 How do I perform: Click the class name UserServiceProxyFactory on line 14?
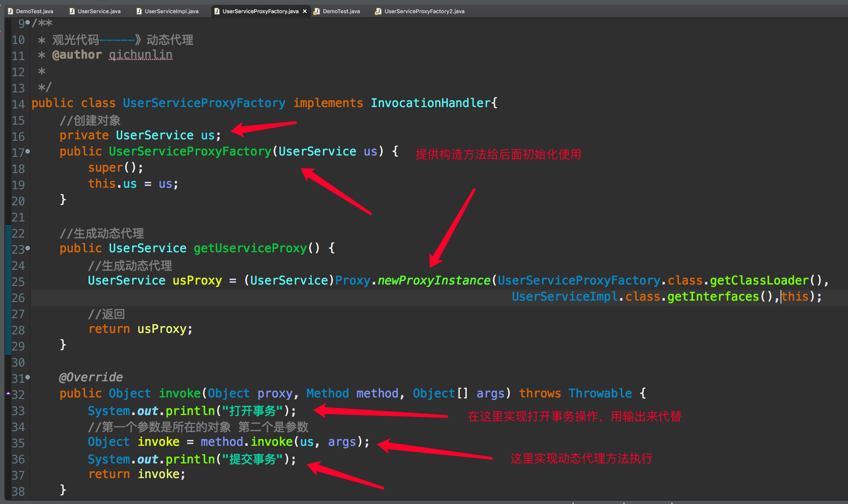204,103
